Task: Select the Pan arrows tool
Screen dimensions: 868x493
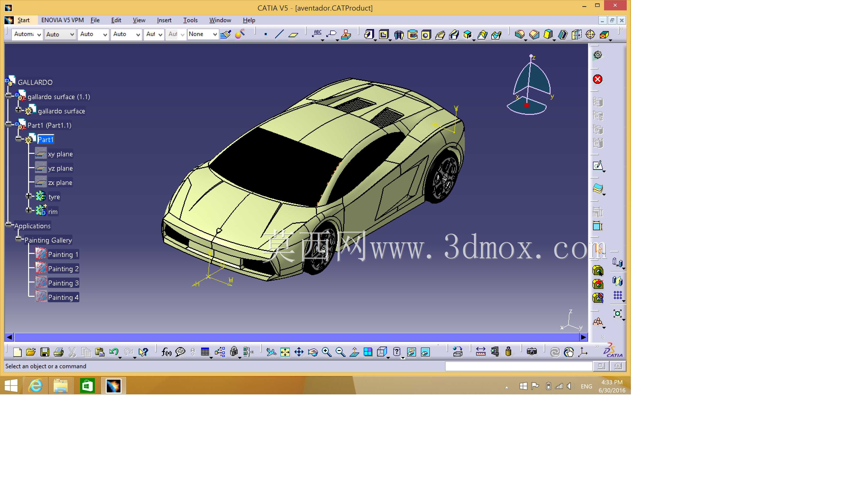Action: (x=299, y=352)
